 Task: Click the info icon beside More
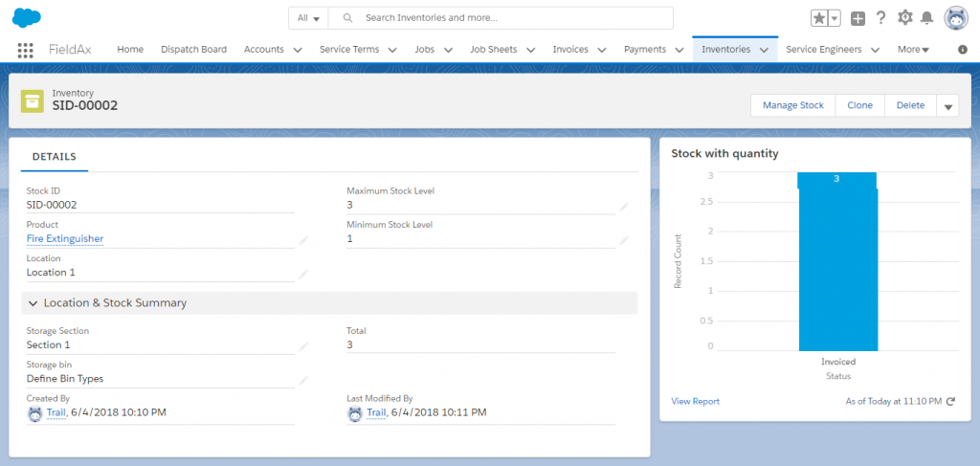(963, 50)
